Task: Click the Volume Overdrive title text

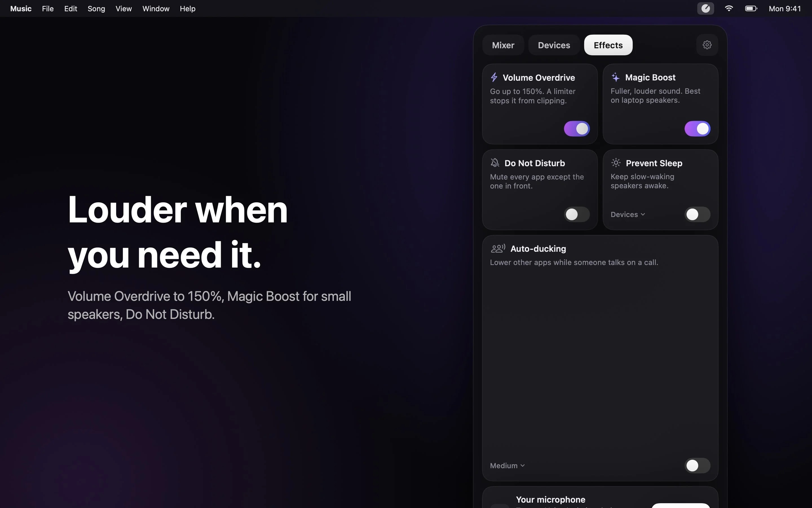Action: coord(539,78)
